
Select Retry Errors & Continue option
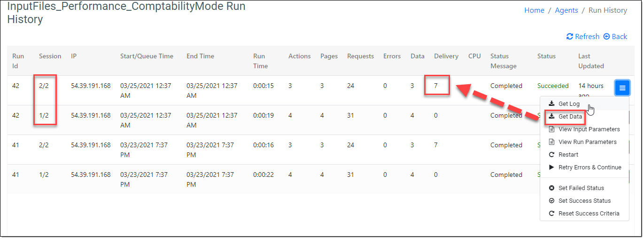tap(590, 167)
